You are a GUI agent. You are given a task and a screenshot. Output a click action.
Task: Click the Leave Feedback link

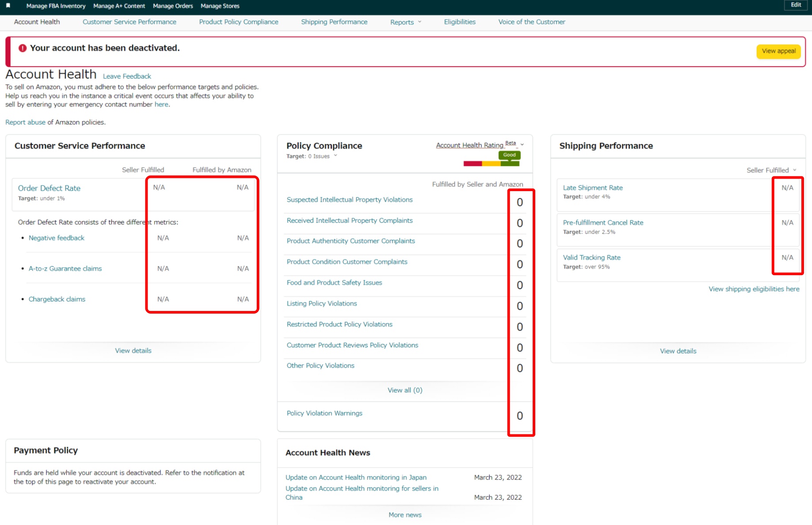(x=127, y=76)
